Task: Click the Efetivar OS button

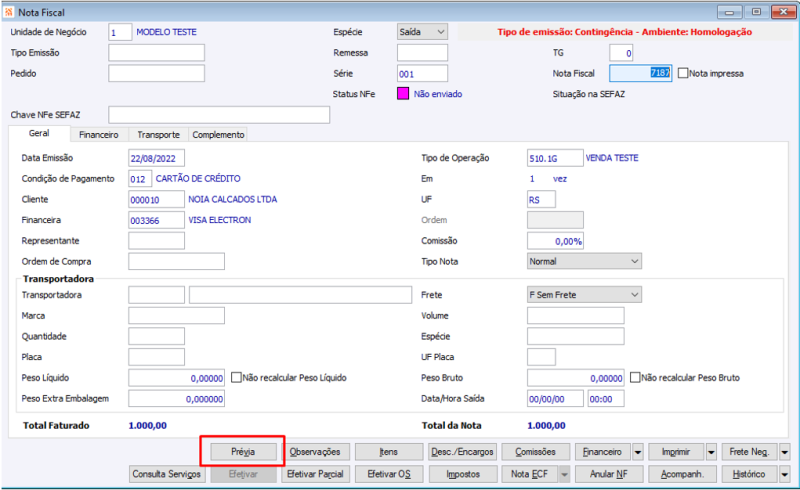Action: coord(389,474)
